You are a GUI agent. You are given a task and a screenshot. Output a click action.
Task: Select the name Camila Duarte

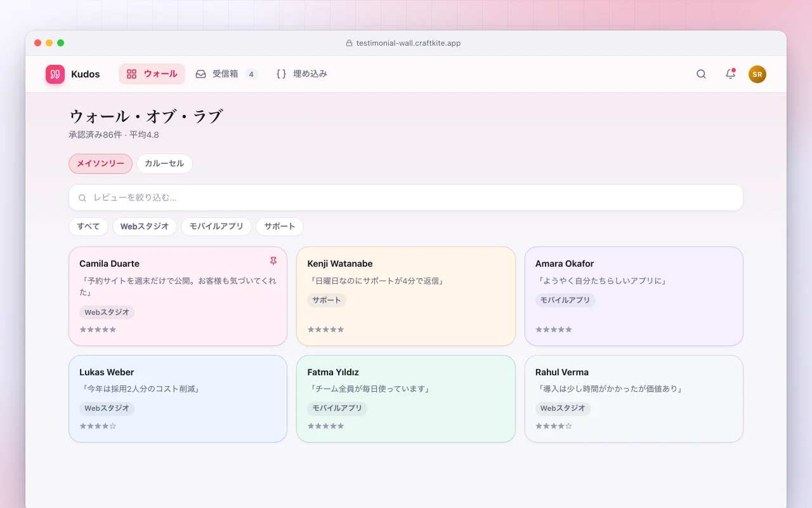click(x=109, y=264)
